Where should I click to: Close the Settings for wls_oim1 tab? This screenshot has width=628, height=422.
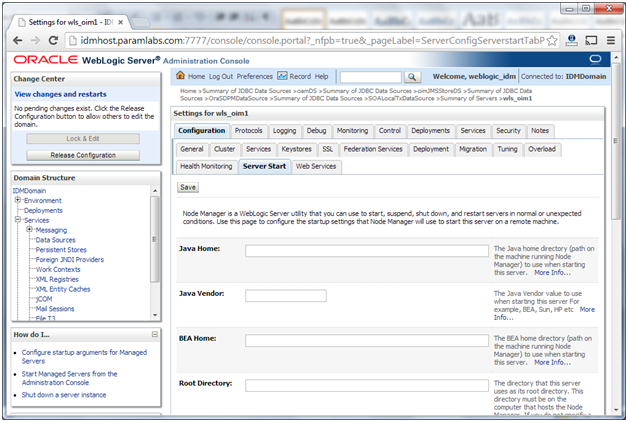[x=121, y=22]
